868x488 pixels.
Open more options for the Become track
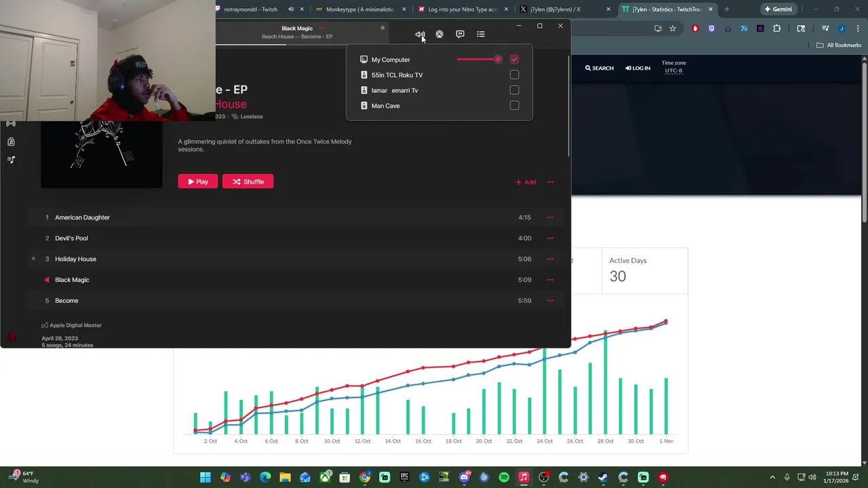click(x=550, y=300)
